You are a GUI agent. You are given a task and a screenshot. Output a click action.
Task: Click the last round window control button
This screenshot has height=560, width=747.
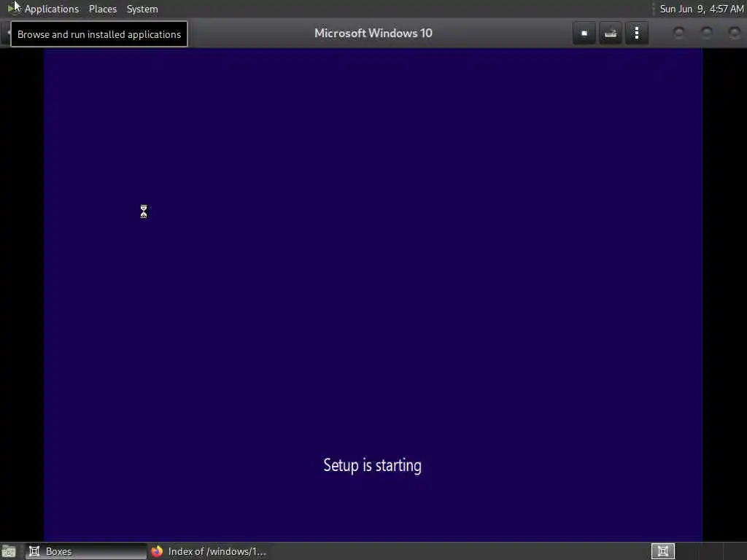(x=734, y=33)
